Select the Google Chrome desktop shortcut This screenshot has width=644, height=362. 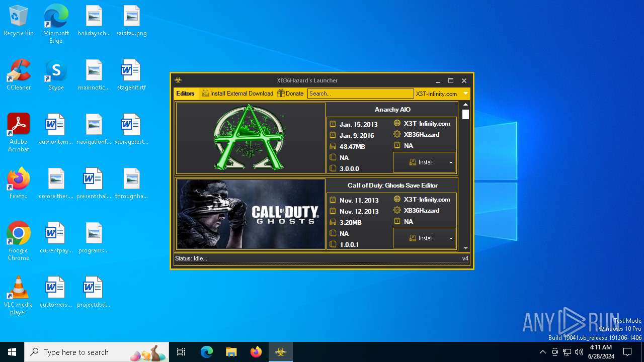tap(19, 241)
